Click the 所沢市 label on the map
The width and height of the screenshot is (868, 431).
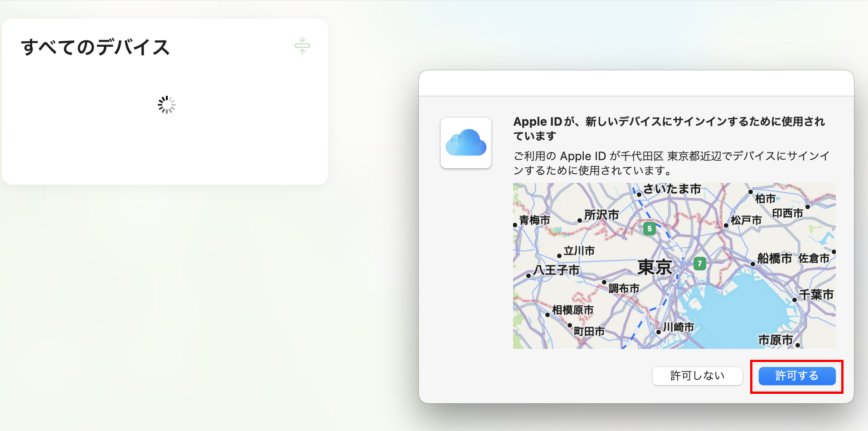601,215
